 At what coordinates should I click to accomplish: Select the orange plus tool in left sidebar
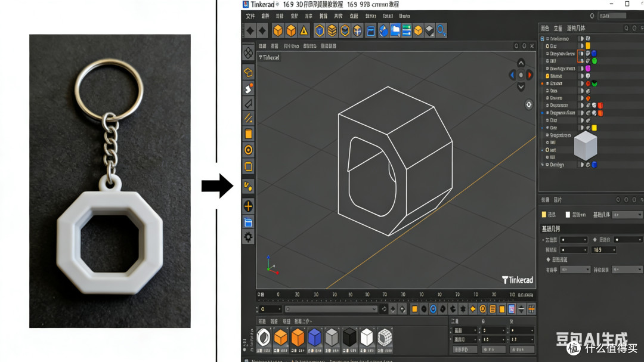pyautogui.click(x=249, y=206)
